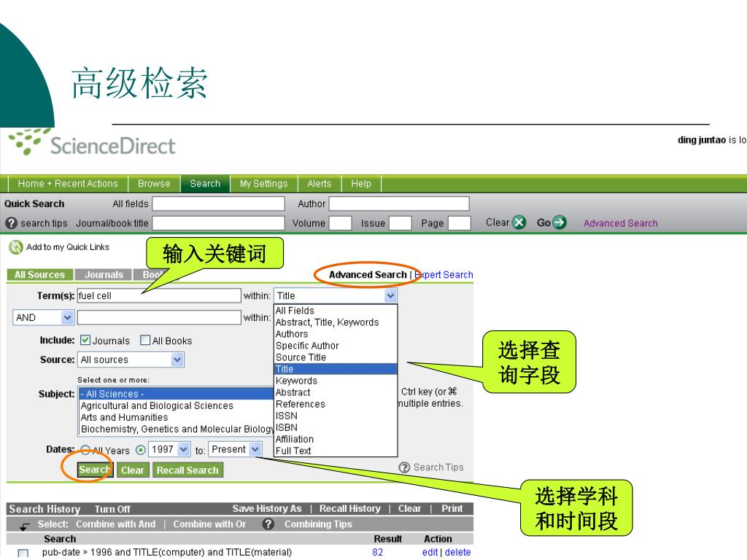Toggle the Journals checkbox
This screenshot has width=747, height=560.
[x=85, y=340]
